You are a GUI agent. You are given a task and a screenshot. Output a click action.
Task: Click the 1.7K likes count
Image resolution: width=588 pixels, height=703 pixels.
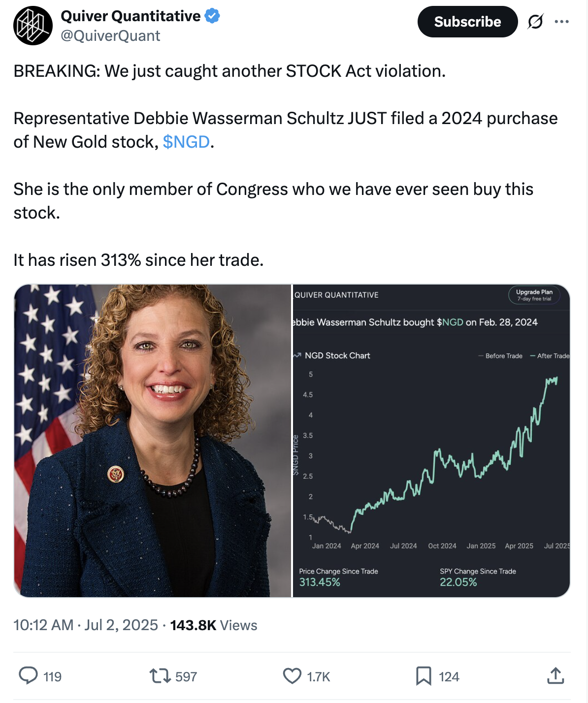click(x=319, y=677)
